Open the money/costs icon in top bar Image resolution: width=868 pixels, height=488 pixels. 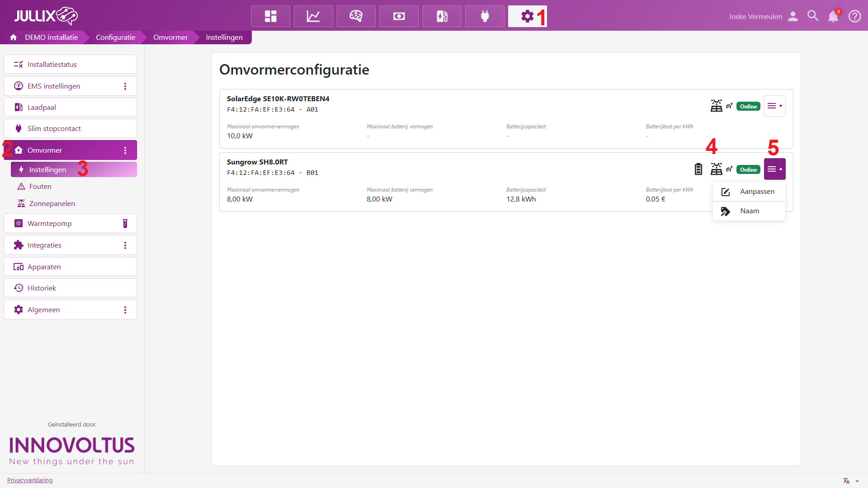399,16
